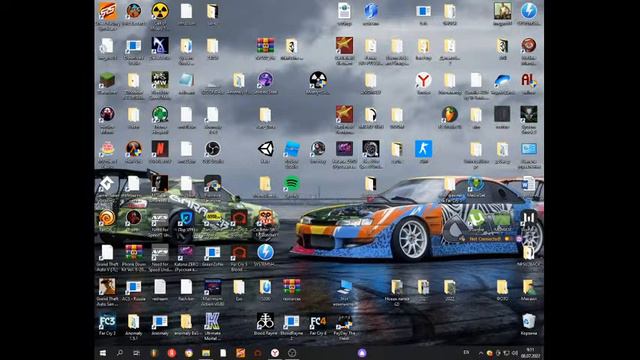Image resolution: width=640 pixels, height=360 pixels.
Task: Open the Word document on the desktop
Action: coord(529,184)
